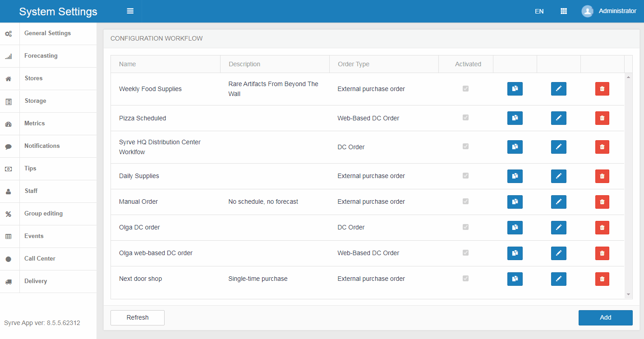Edit the Manual Order workflow
The image size is (644, 339).
[558, 202]
